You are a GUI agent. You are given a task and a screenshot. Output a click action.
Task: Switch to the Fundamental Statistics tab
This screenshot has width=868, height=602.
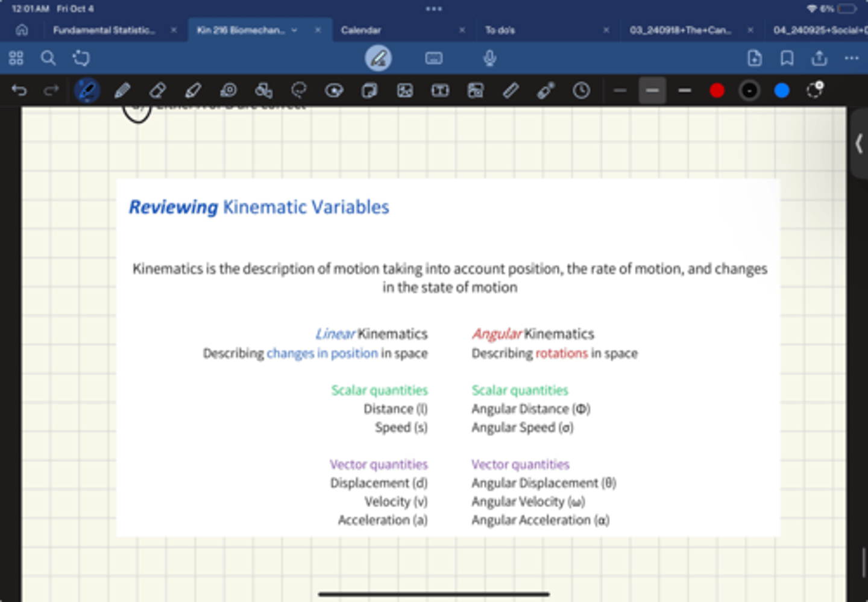[x=104, y=30]
